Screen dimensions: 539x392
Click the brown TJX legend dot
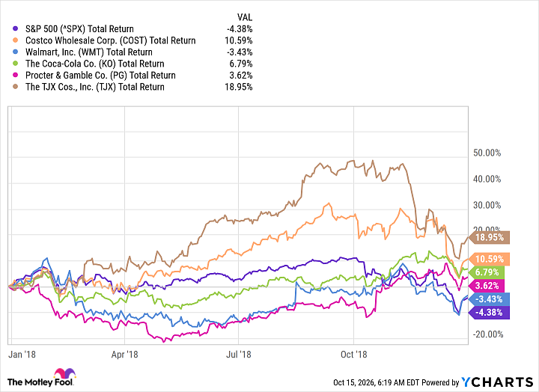coord(15,87)
